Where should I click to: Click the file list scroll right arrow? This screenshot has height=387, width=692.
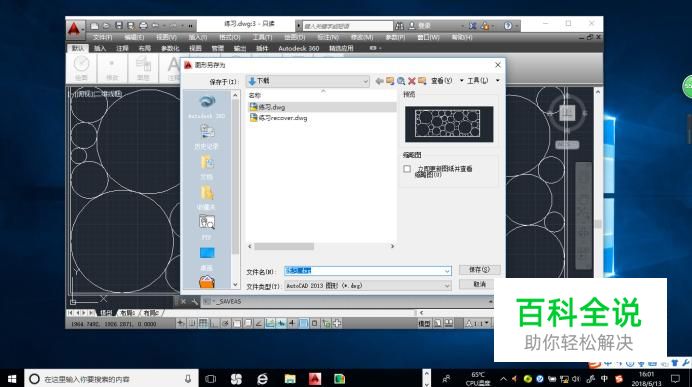point(392,246)
